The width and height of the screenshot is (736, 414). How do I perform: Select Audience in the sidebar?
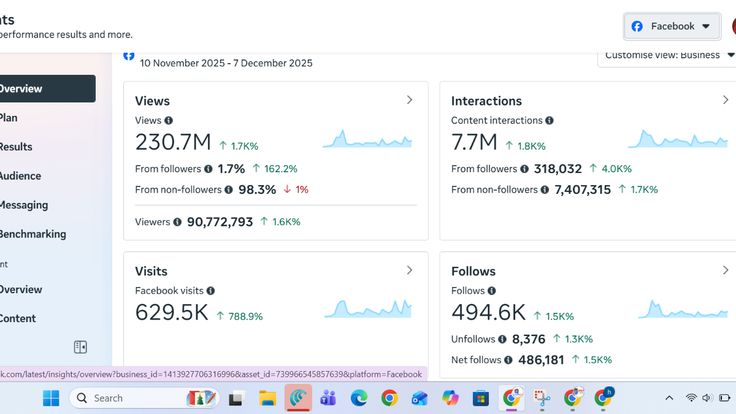tap(20, 176)
